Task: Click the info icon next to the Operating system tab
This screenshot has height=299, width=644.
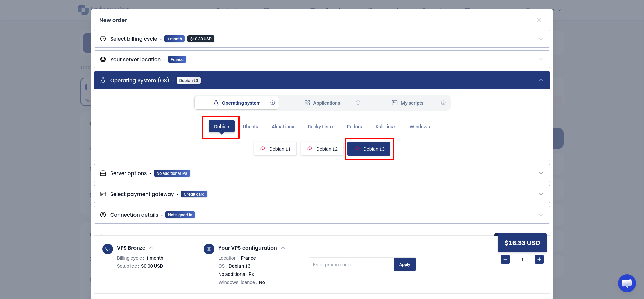Action: pos(273,103)
